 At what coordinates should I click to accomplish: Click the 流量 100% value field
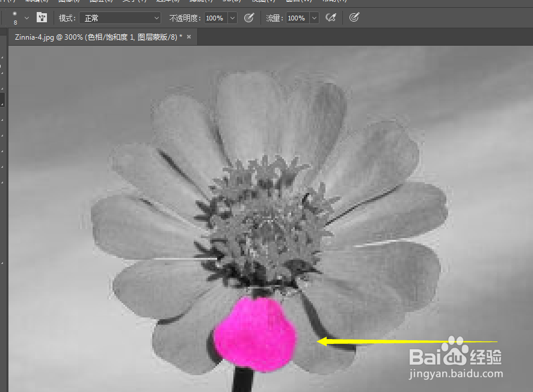coord(297,18)
